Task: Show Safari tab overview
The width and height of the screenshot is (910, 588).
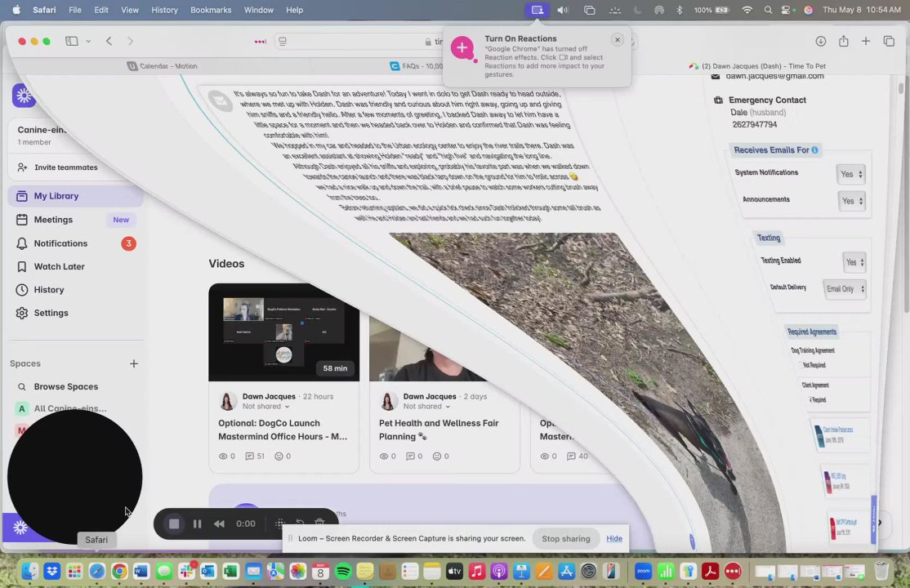Action: click(889, 41)
